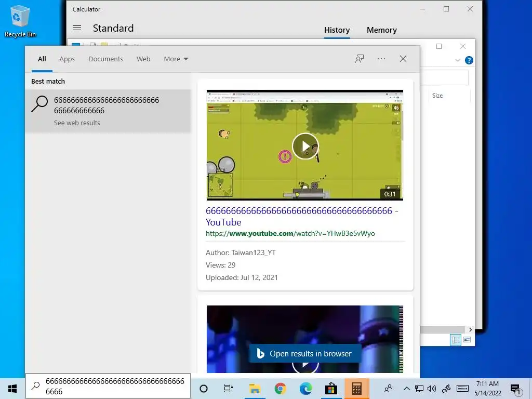Select the Apps search filter tab
Image resolution: width=532 pixels, height=399 pixels.
point(67,59)
